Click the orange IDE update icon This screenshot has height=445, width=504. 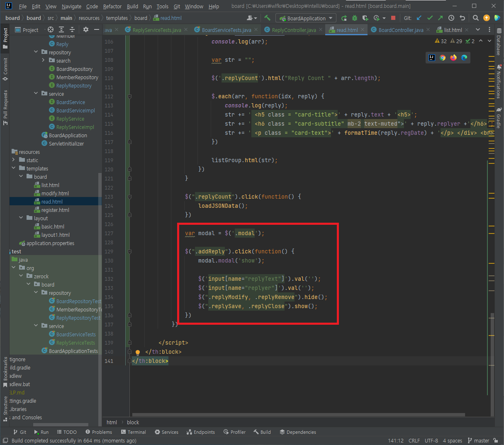pos(487,18)
